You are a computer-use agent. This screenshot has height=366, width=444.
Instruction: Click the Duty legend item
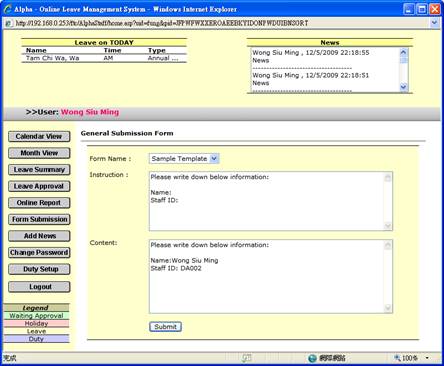(36, 339)
